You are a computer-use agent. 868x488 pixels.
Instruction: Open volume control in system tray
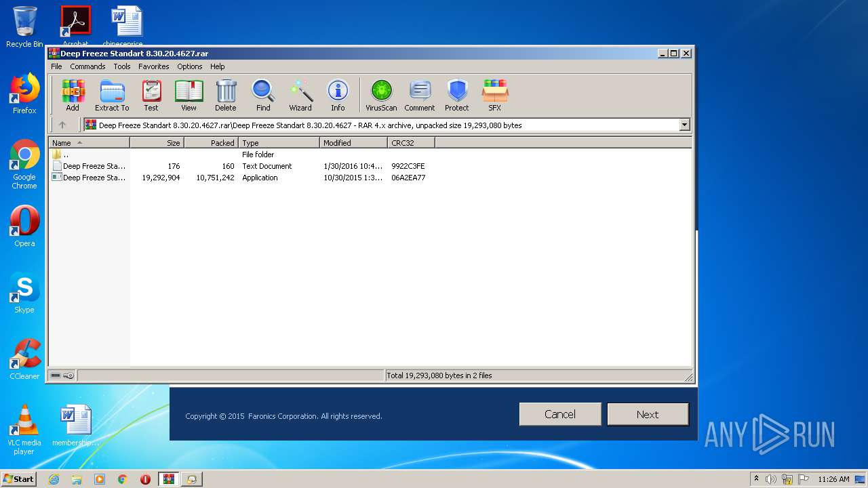(771, 479)
